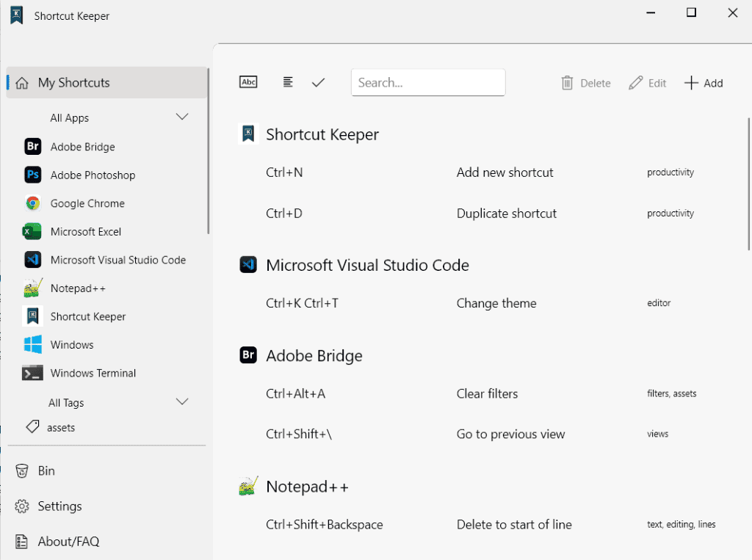Click the checkmark selection icon in toolbar

pyautogui.click(x=318, y=82)
